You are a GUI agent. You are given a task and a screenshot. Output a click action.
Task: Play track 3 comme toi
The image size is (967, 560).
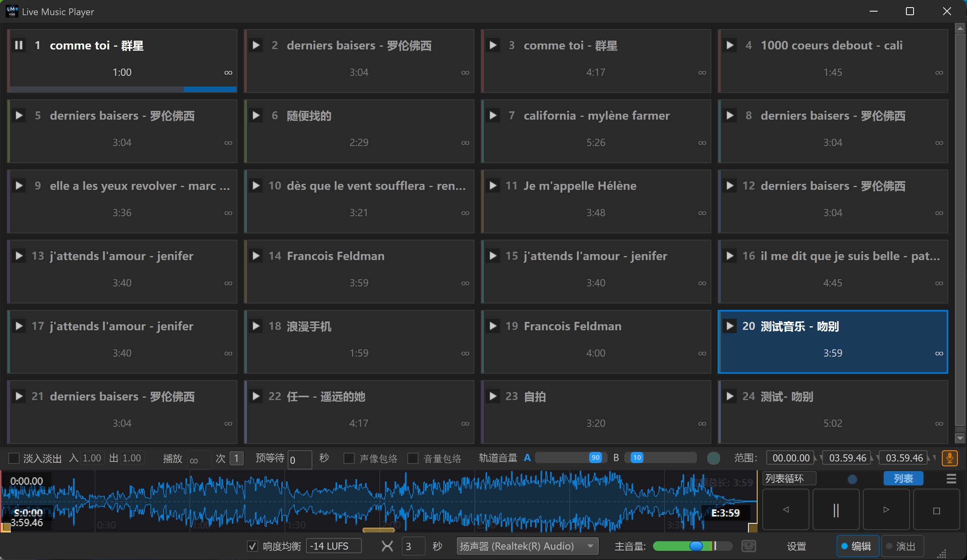tap(493, 45)
